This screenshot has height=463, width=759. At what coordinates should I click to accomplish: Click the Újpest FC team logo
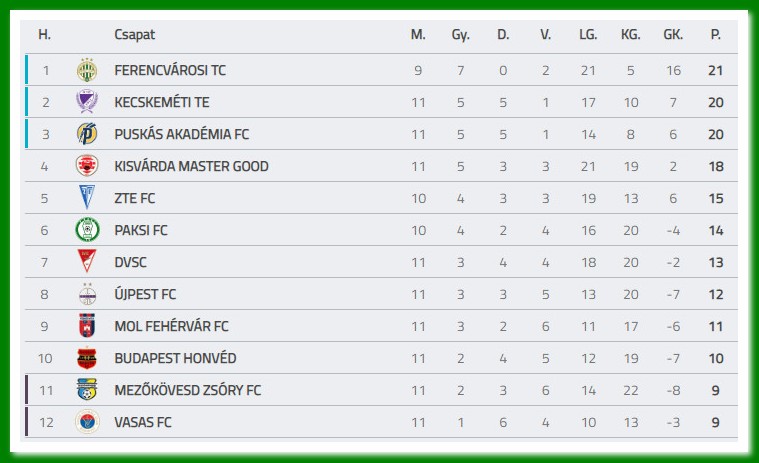pos(87,294)
